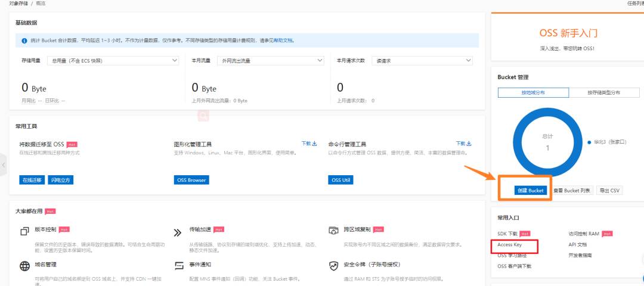Launch the OSS Browser button
The width and height of the screenshot is (644, 286).
[x=191, y=180]
